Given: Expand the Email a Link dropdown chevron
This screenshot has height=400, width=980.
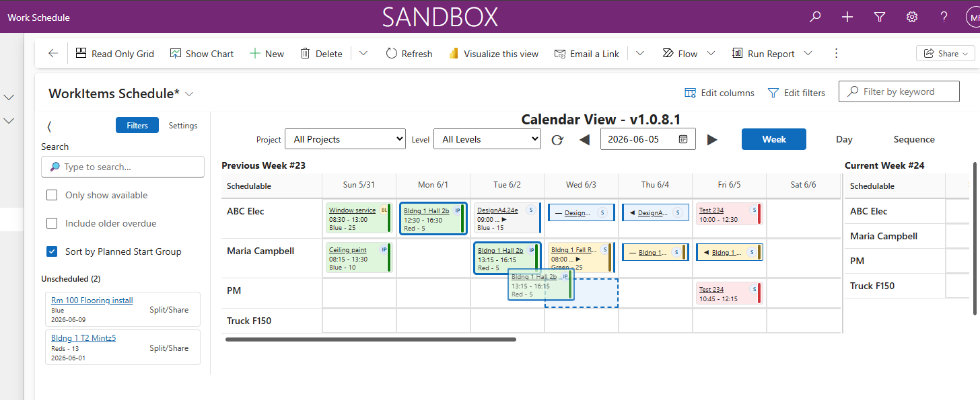Looking at the screenshot, I should pyautogui.click(x=640, y=54).
